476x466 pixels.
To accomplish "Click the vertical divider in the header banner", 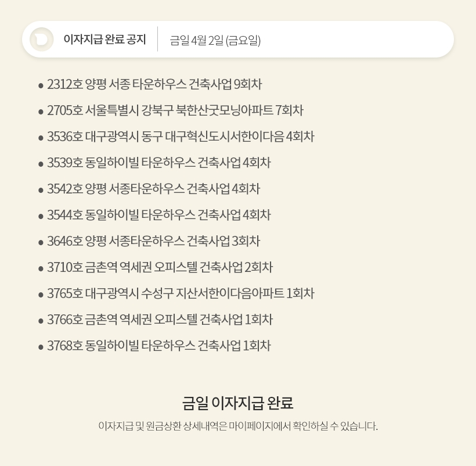I will tap(158, 40).
